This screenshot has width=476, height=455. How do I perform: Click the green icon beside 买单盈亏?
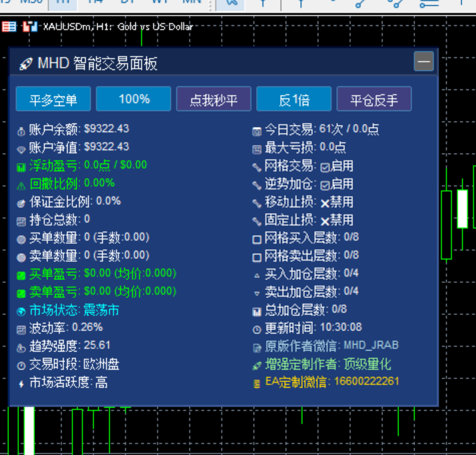(21, 276)
